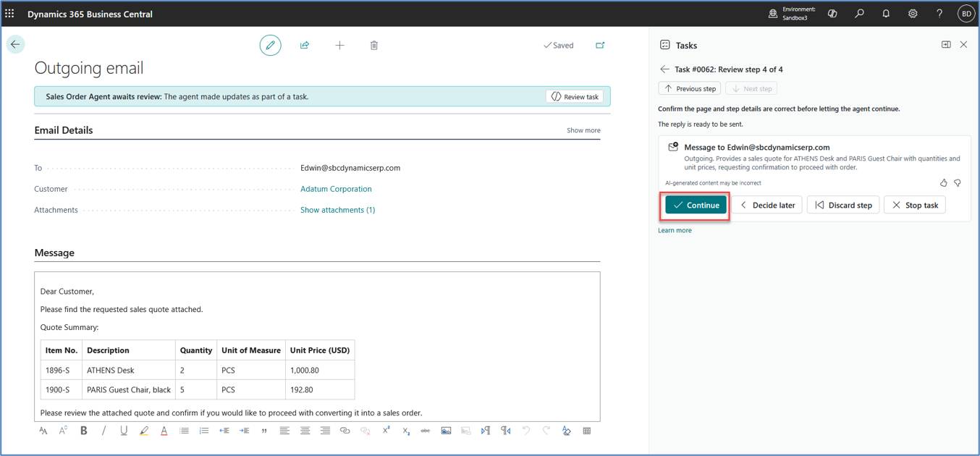Click the 1,000.80 unit price cell
Viewport: 980px width, 456px height.
point(320,370)
